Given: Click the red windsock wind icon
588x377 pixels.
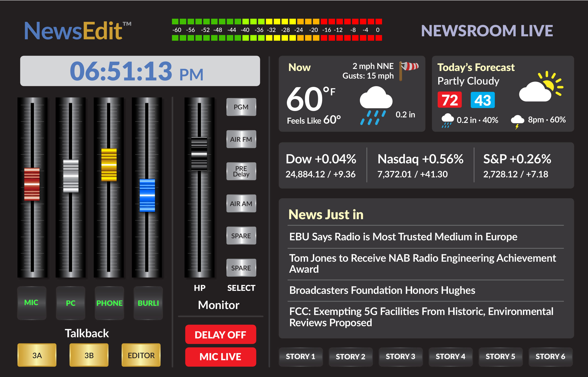Looking at the screenshot, I should click(x=409, y=71).
